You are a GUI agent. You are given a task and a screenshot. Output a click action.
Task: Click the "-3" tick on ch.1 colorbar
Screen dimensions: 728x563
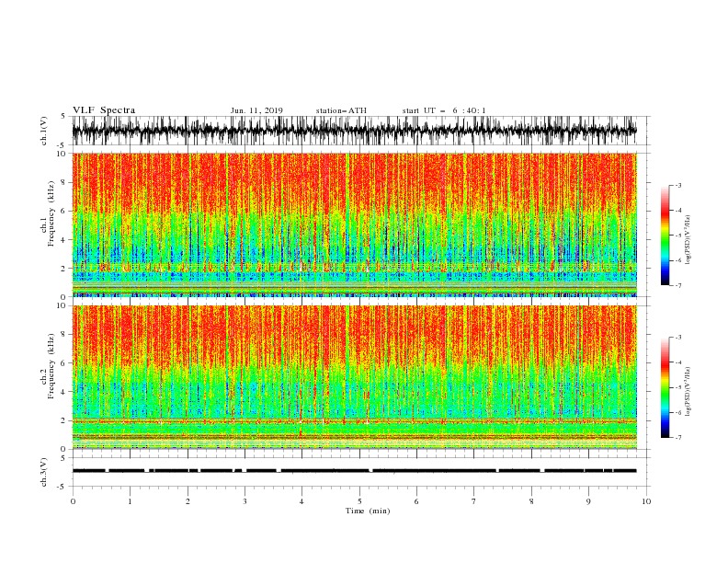point(678,185)
